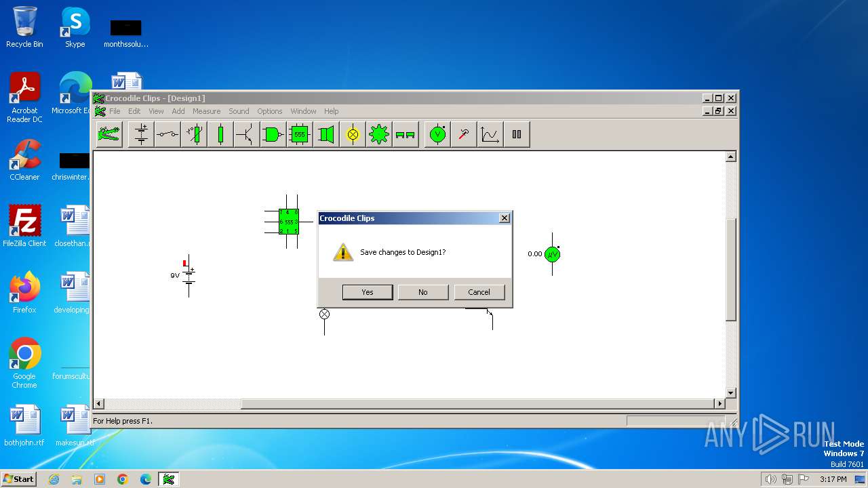Open the Options menu
Screen dimensions: 868x488
point(269,111)
